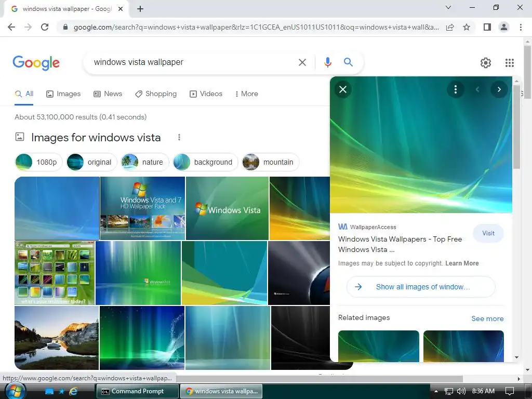The width and height of the screenshot is (532, 399).
Task: Open the tab search chevron
Action: (x=448, y=7)
